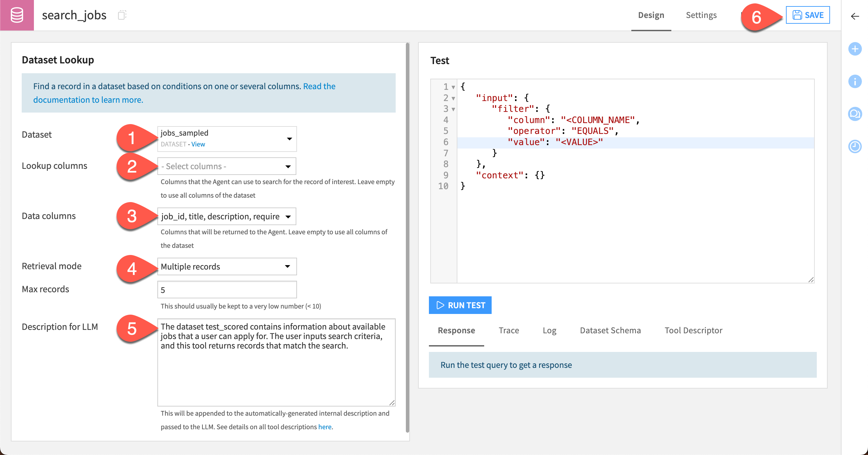
Task: Open the discussions icon in the sidebar
Action: click(855, 114)
